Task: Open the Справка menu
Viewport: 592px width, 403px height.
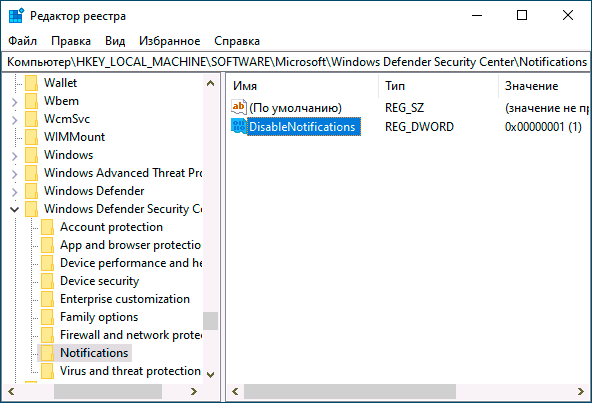Action: click(237, 41)
